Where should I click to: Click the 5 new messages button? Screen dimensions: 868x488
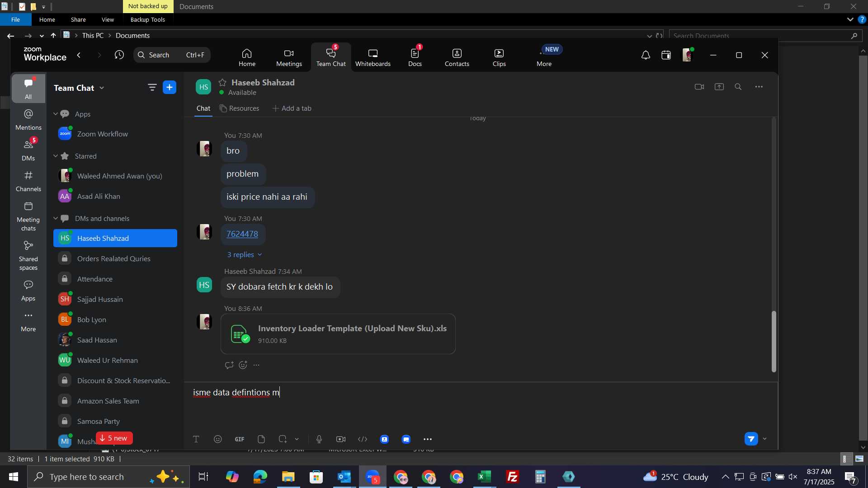[114, 438]
